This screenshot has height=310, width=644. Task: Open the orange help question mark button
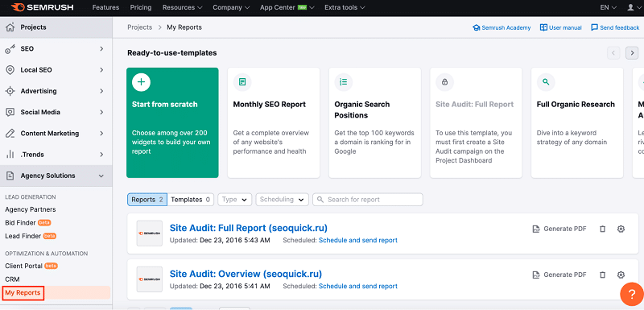click(x=632, y=295)
